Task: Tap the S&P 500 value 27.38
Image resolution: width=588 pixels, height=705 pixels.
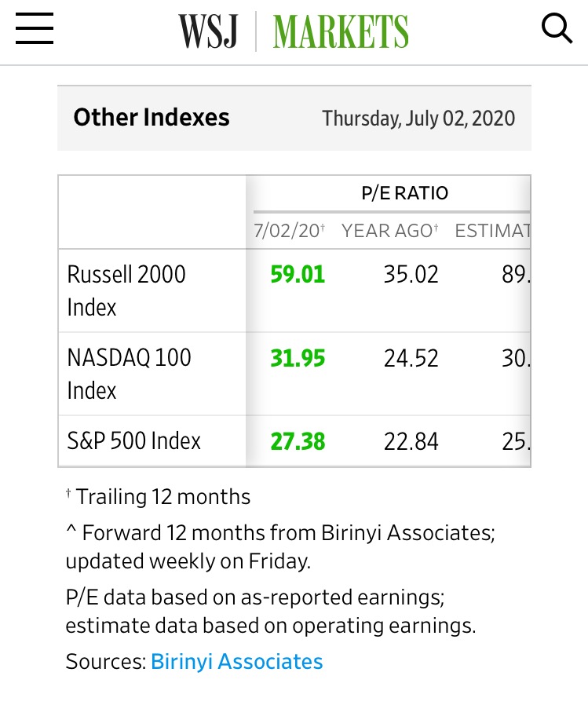Action: point(298,441)
